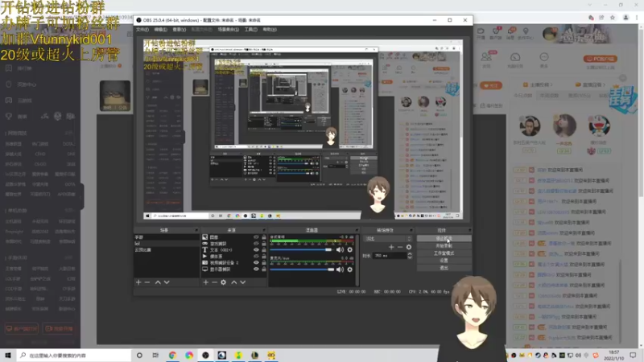Remove the selected source with the minus icon
The width and height of the screenshot is (644, 362).
pyautogui.click(x=214, y=282)
